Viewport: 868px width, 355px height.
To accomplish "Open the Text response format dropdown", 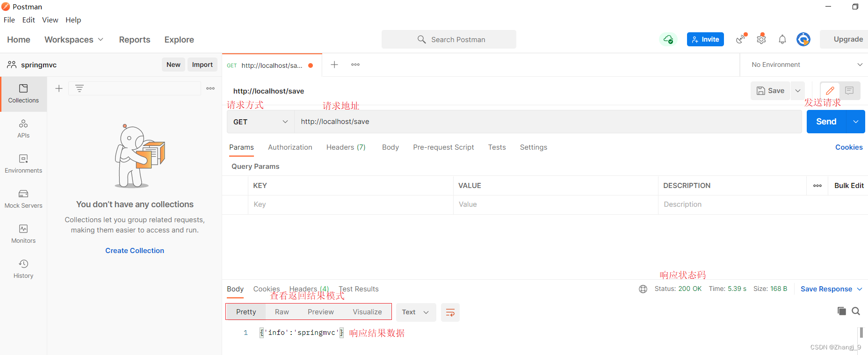I will click(416, 312).
